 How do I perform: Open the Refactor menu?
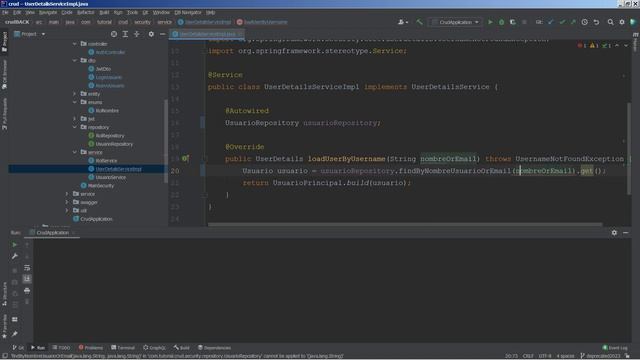[x=85, y=13]
